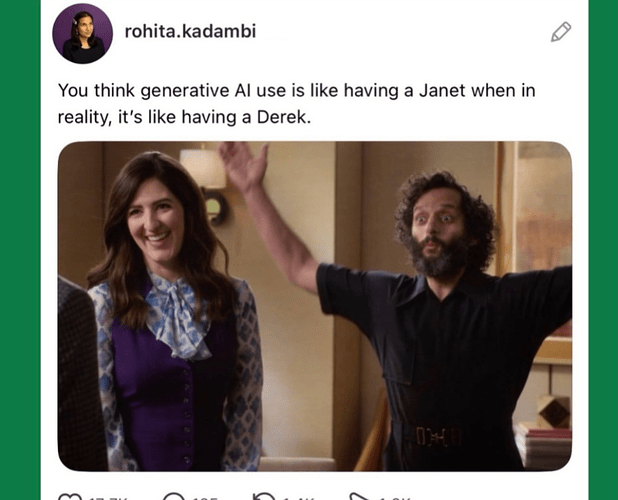
Task: Open rohita.kadambi's profile avatar
Action: [82, 33]
